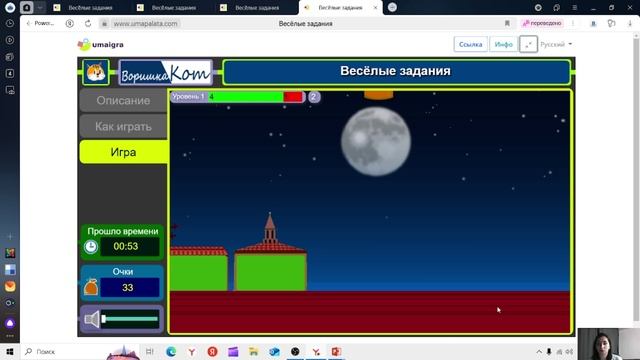Select the Игра tab
The height and width of the screenshot is (360, 640).
point(123,152)
